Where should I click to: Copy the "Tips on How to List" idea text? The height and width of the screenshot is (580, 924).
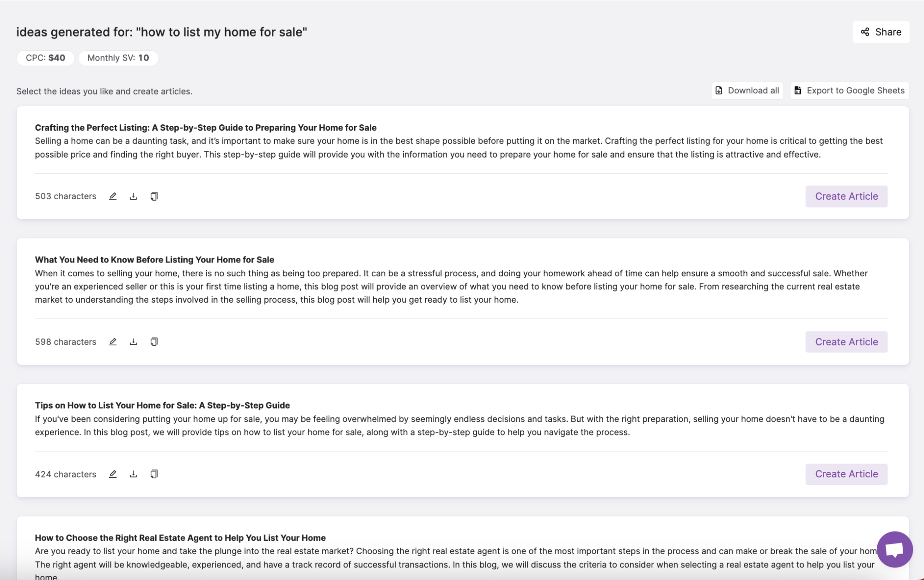coord(153,474)
